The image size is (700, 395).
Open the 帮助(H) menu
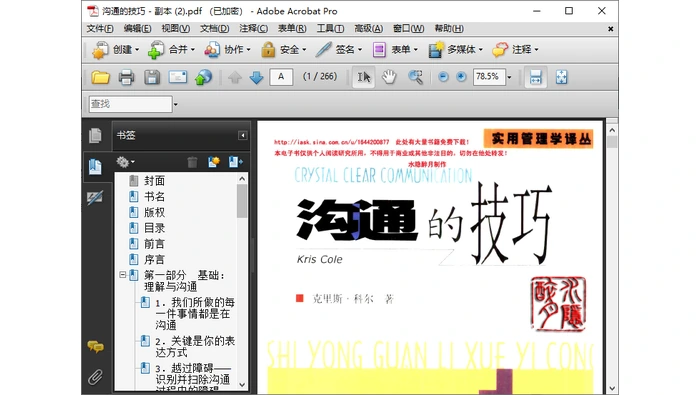click(x=449, y=29)
